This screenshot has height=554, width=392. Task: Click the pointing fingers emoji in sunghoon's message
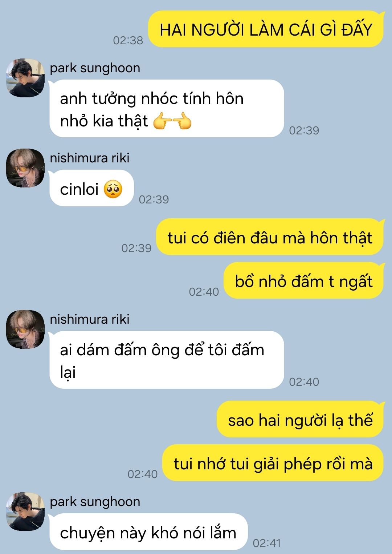pyautogui.click(x=172, y=121)
